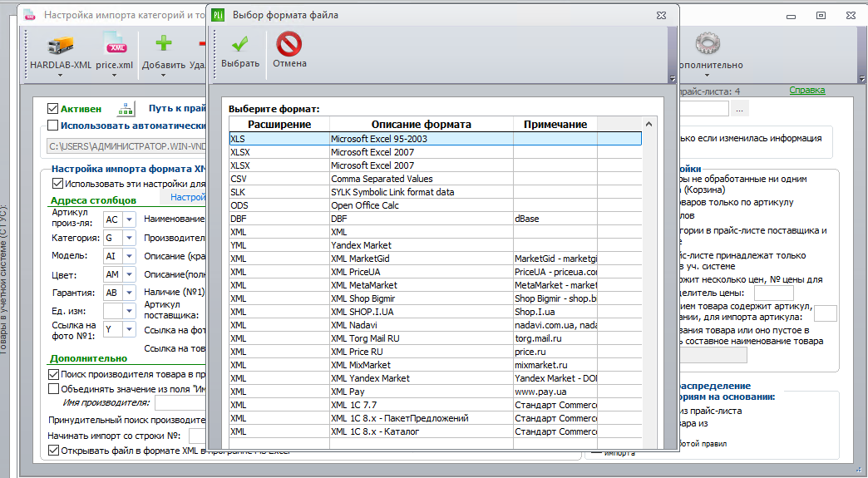
Task: Expand the Дополнительно dropdown arrow
Action: pos(708,76)
